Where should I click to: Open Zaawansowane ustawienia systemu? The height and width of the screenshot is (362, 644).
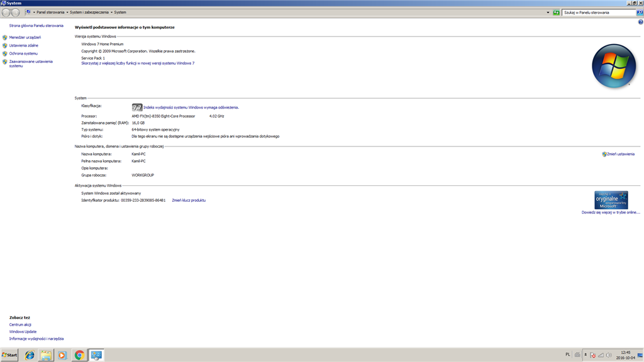pyautogui.click(x=31, y=63)
